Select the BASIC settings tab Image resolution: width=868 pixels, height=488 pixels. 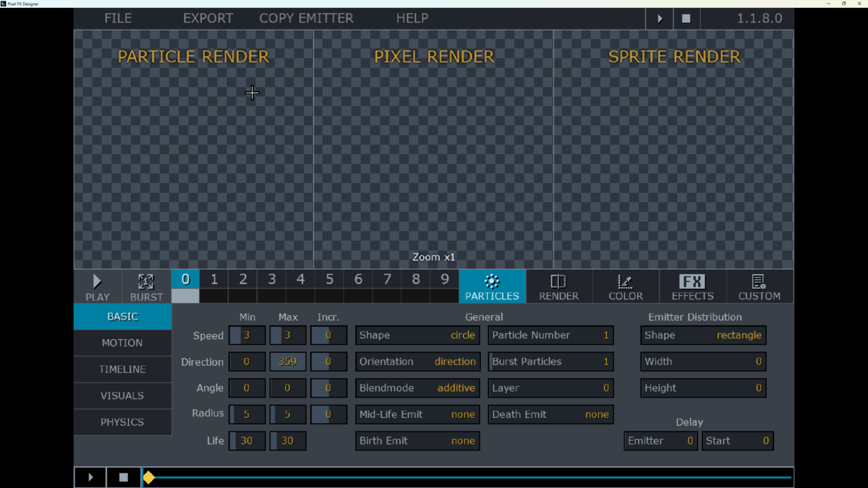coord(123,317)
